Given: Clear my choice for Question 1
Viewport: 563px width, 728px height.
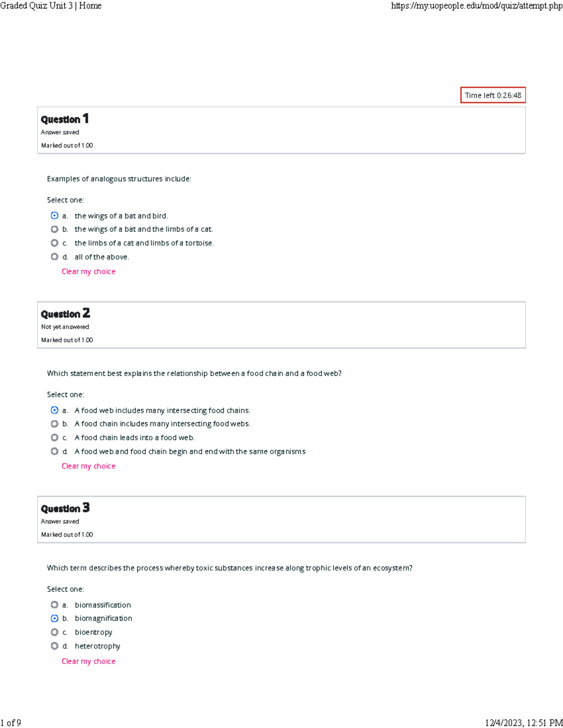Looking at the screenshot, I should (x=88, y=271).
